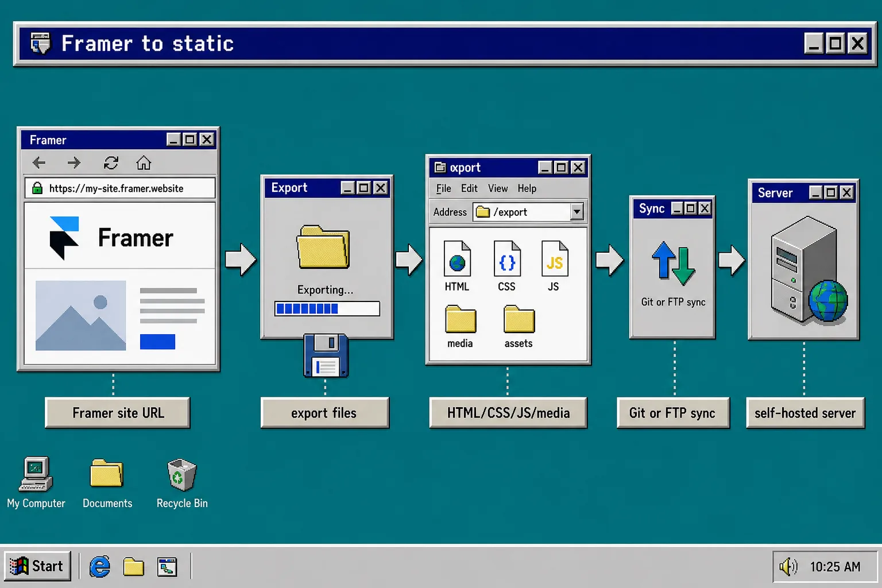Click the folder icon in Export window

point(323,247)
